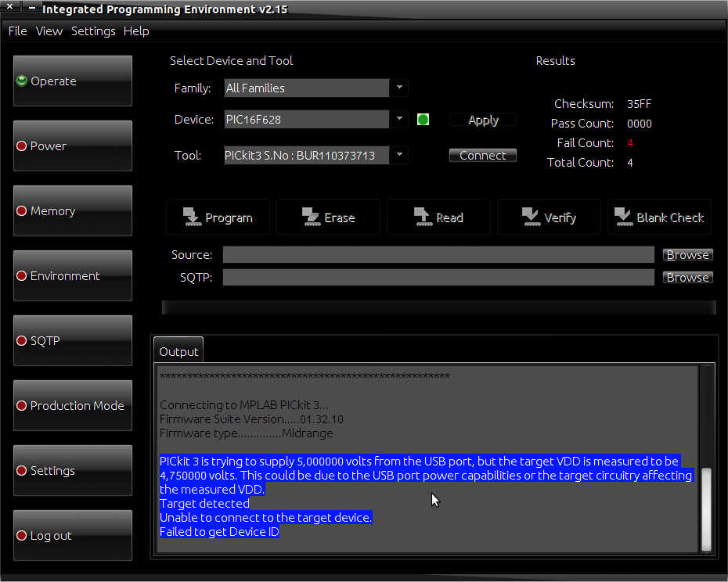Click the Source path input field
This screenshot has height=582, width=728.
pyautogui.click(x=438, y=254)
